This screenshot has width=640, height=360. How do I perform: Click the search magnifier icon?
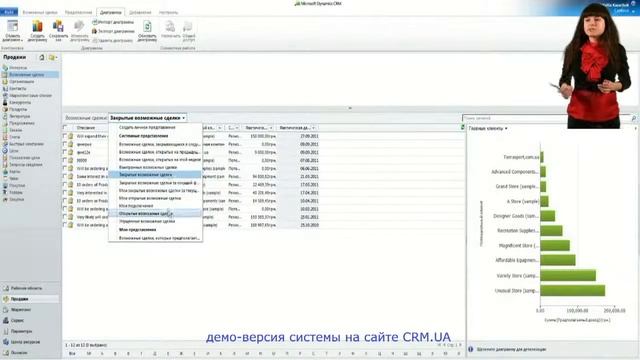[x=633, y=118]
